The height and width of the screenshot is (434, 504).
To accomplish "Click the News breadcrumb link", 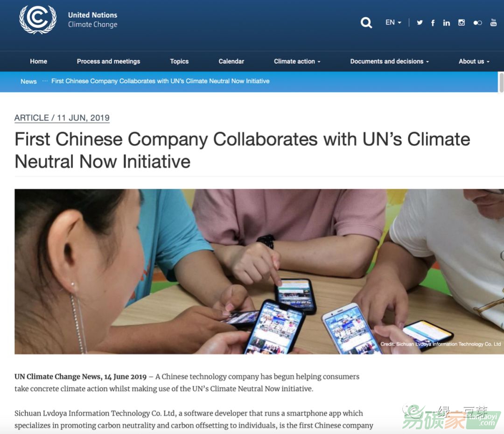I will 28,82.
